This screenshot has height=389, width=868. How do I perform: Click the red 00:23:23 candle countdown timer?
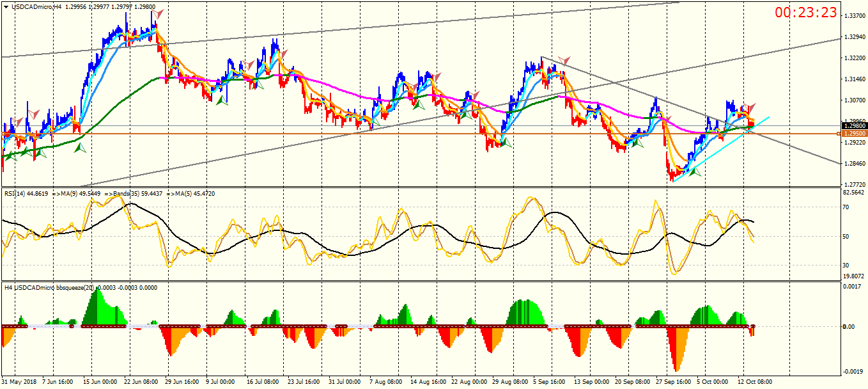tap(806, 12)
